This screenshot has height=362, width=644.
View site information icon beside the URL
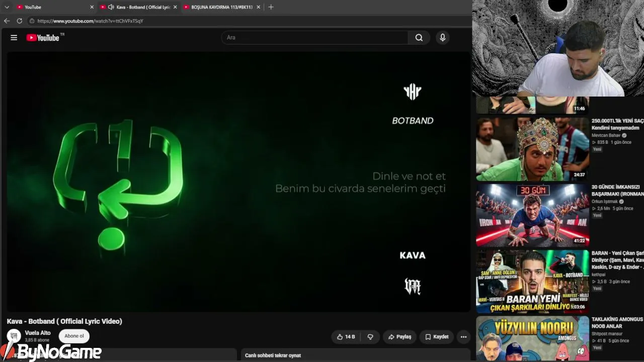32,21
